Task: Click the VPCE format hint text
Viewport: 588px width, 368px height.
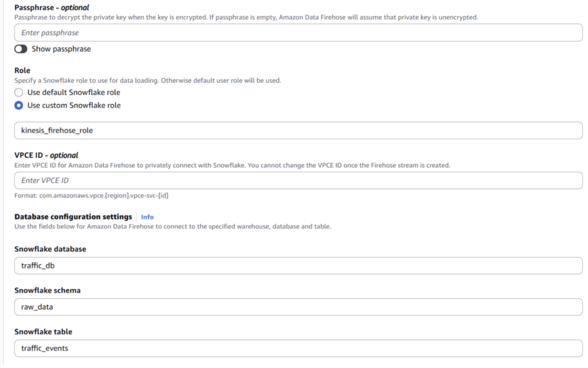Action: [x=91, y=195]
